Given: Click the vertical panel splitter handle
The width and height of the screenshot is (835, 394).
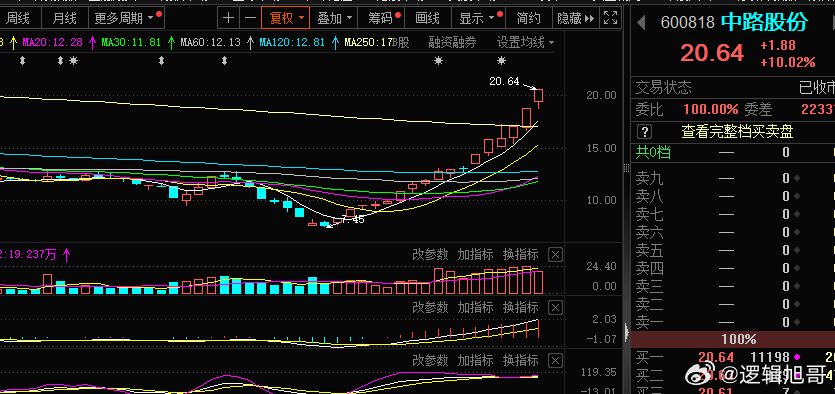Looking at the screenshot, I should [626, 168].
